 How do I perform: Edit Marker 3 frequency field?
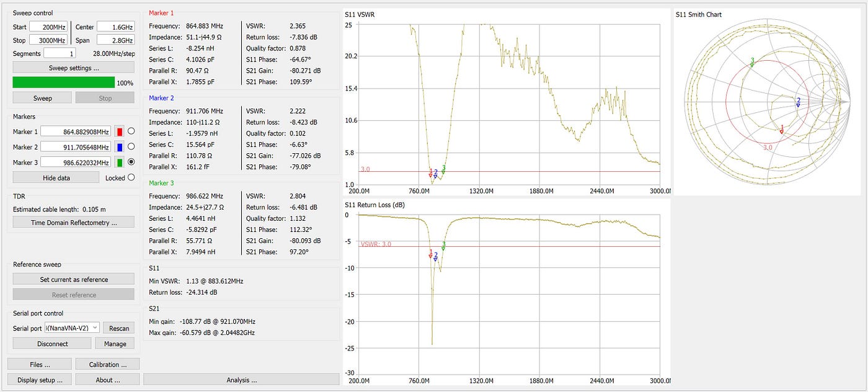tap(77, 163)
